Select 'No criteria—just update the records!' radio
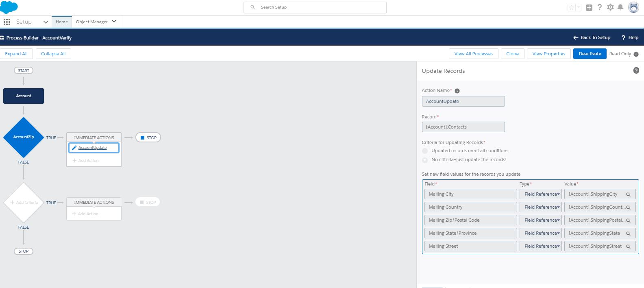The height and width of the screenshot is (288, 644). pyautogui.click(x=425, y=160)
